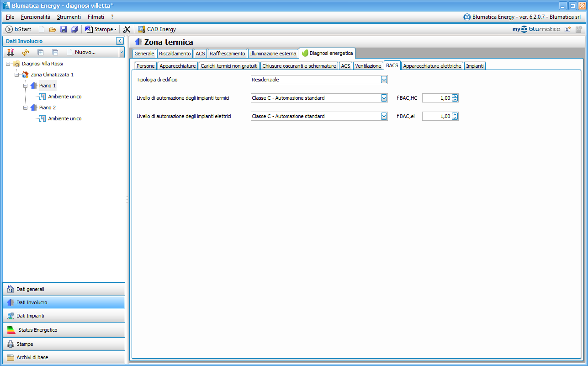Open the tools wrench-and-screwdriver icon

[127, 29]
